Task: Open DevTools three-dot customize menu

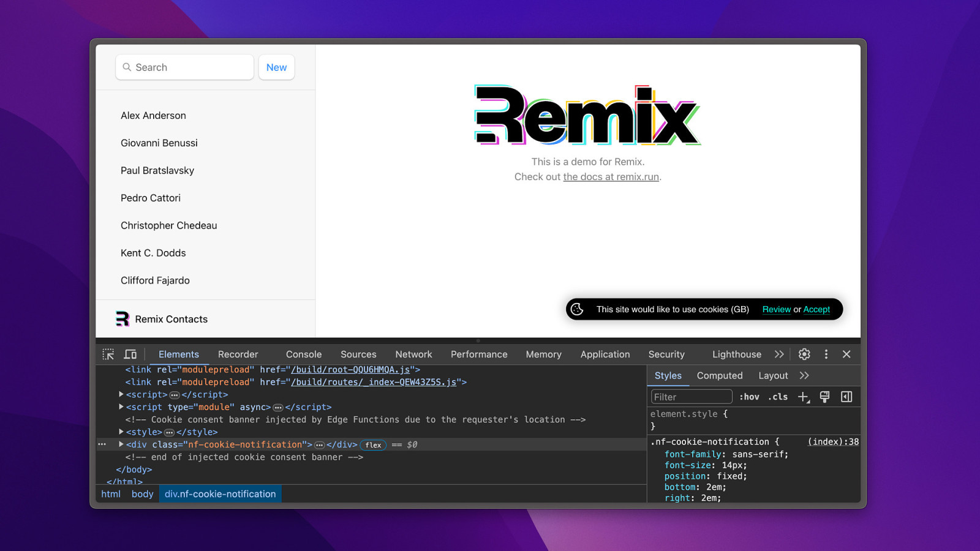Action: click(x=826, y=354)
